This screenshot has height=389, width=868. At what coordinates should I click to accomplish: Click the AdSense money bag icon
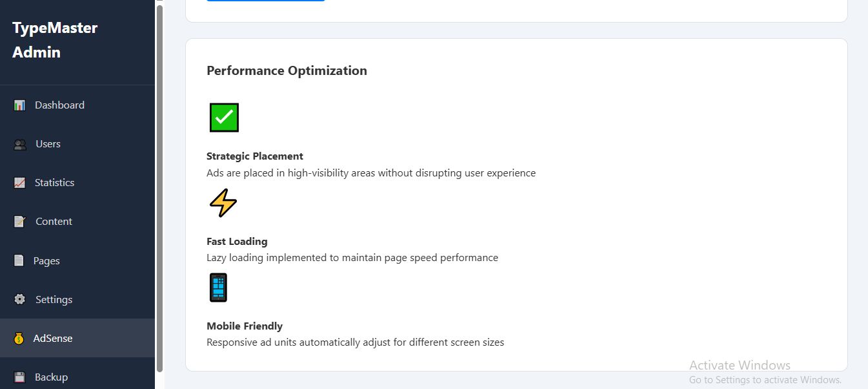19,339
